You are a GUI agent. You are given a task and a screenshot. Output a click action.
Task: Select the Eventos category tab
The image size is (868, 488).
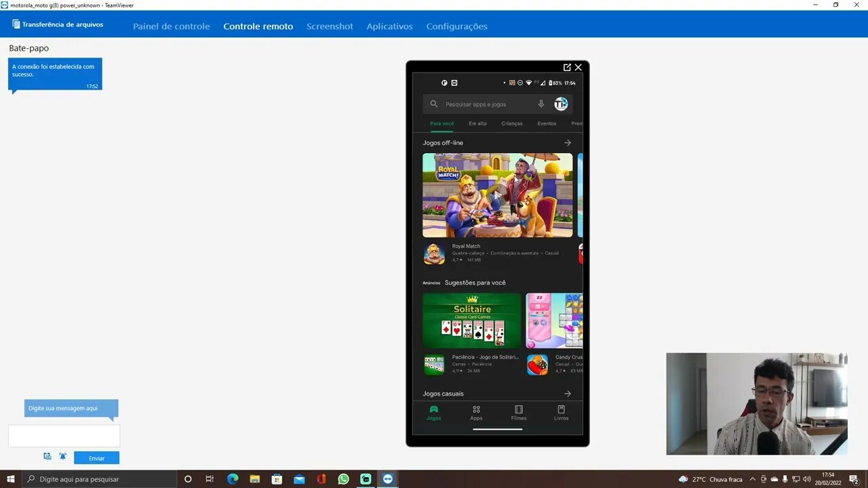point(547,123)
